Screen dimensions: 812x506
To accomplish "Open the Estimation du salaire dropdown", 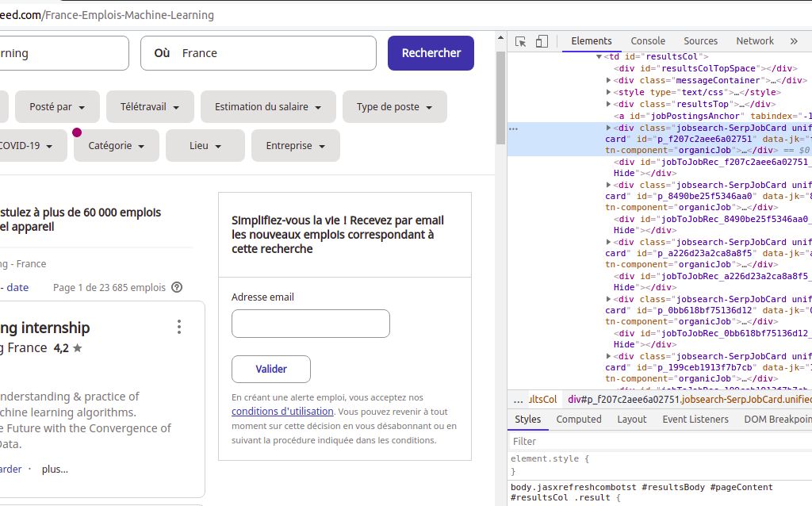I will (x=268, y=107).
